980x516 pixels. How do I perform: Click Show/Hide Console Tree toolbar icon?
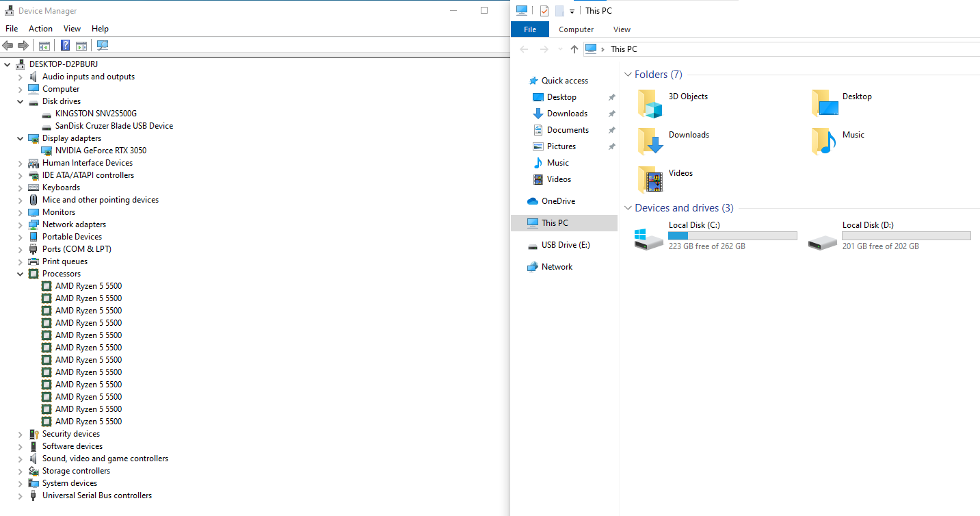click(44, 46)
